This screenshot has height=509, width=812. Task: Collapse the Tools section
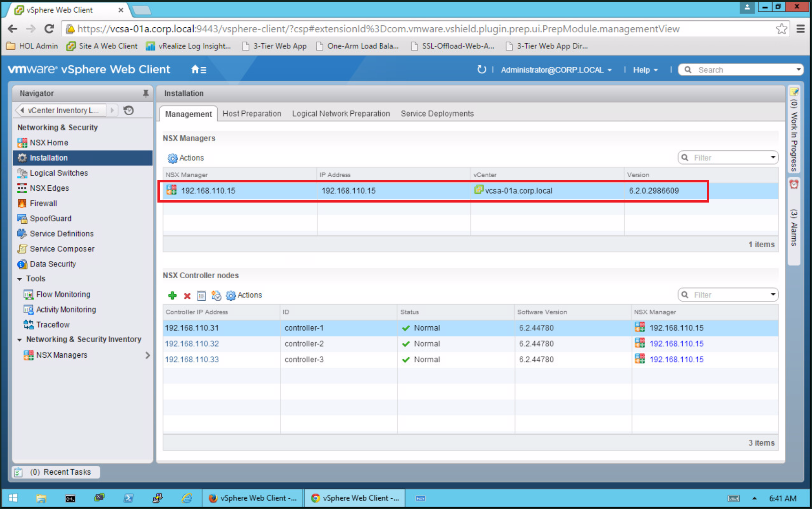click(20, 279)
